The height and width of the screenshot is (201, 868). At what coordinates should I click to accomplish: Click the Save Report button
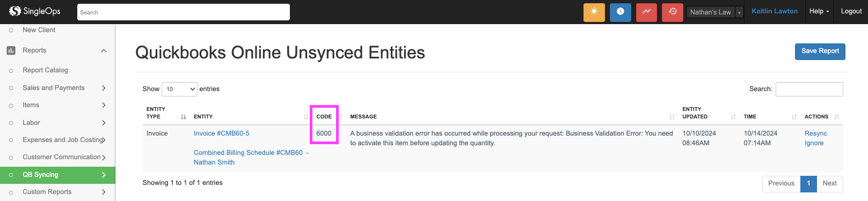(820, 51)
